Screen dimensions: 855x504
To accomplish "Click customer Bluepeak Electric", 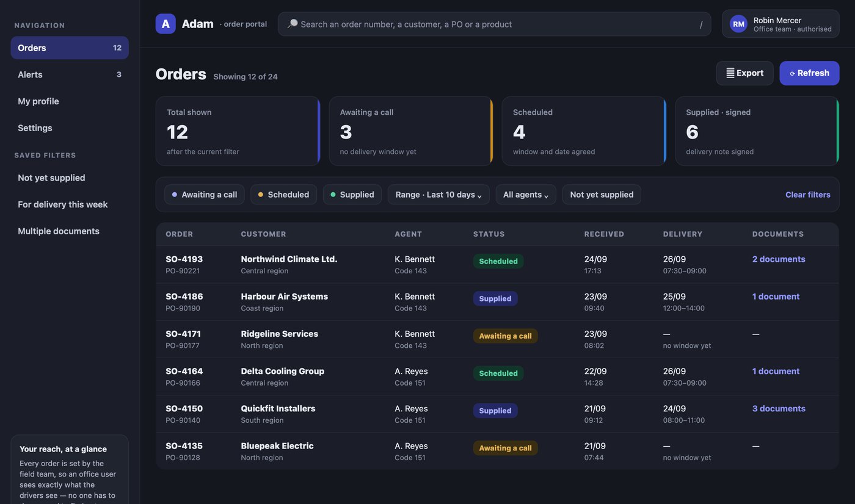I will click(x=277, y=446).
